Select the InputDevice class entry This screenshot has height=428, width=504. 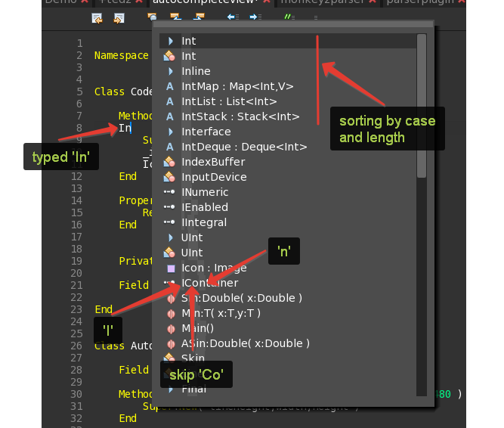(214, 177)
